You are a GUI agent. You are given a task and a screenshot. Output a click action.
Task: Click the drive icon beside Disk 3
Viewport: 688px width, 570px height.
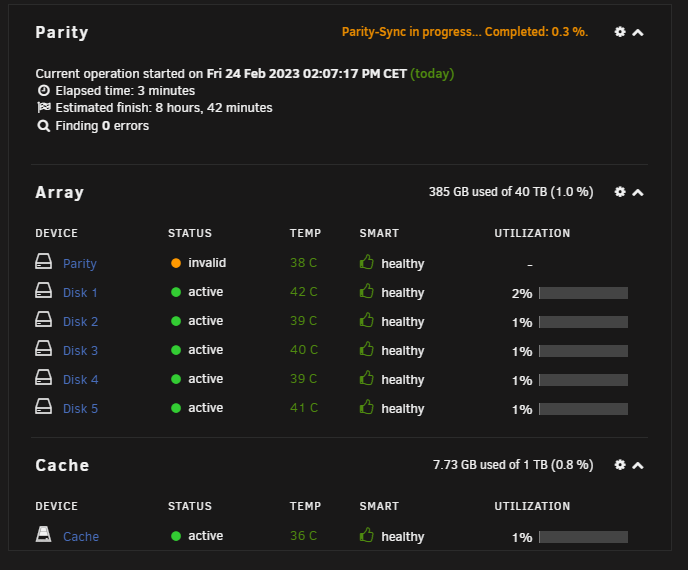(x=43, y=348)
